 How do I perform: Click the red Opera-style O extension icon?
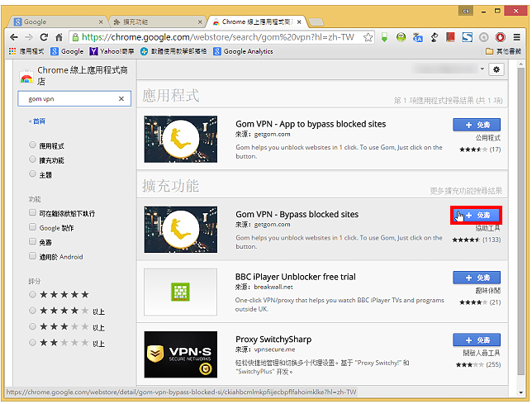(x=500, y=37)
